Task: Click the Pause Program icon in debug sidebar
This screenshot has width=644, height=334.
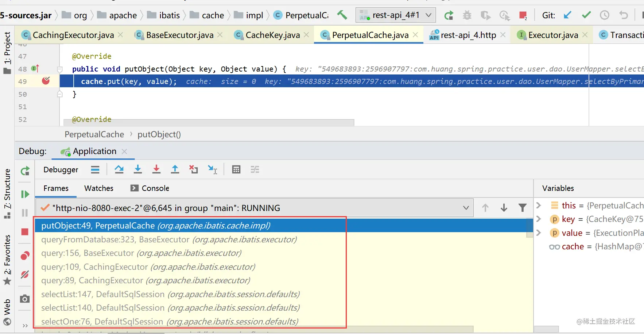Action: coord(25,213)
